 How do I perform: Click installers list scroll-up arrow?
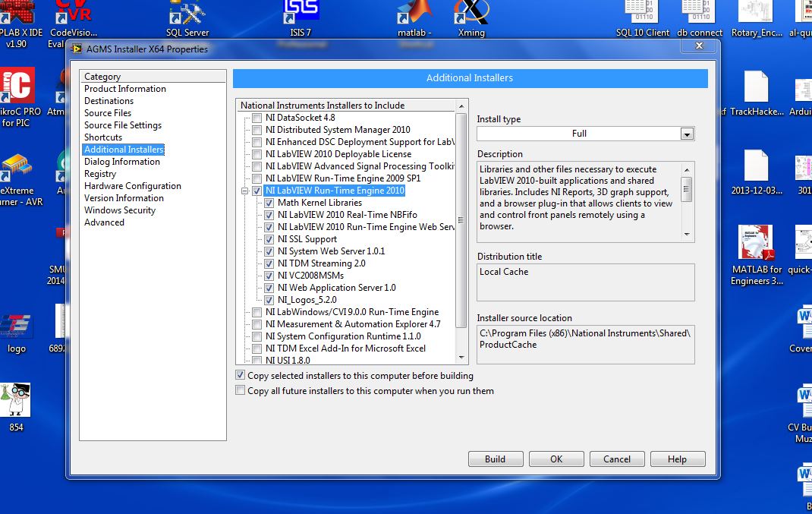point(461,106)
